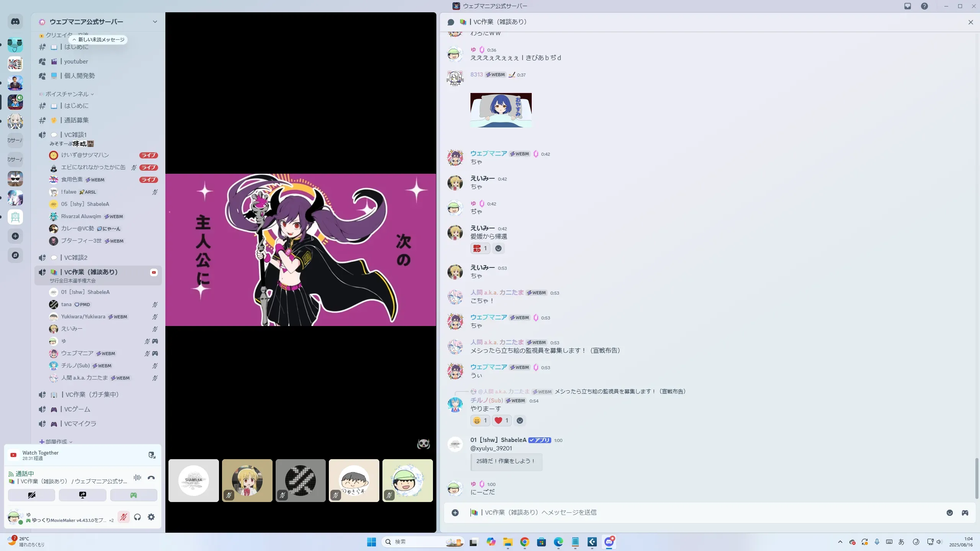980x551 pixels.
Task: Click the add server plus icon
Action: pos(15,236)
